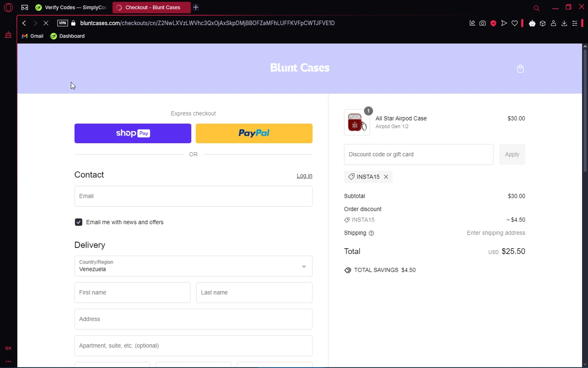
Task: Pay with the PayPal button
Action: (254, 133)
